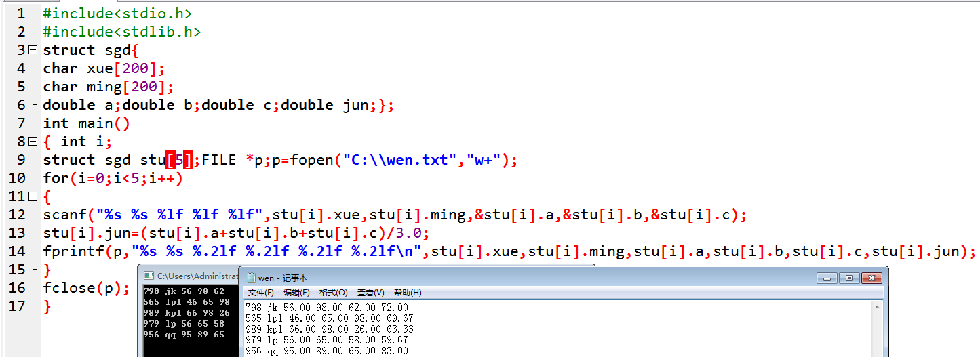
Task: Click the 'char xue[200];' code line
Action: tap(104, 68)
